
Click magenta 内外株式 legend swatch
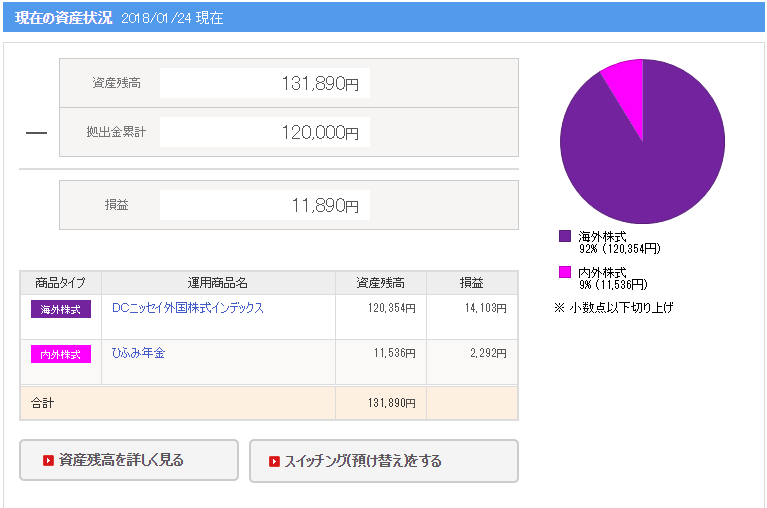click(x=565, y=272)
